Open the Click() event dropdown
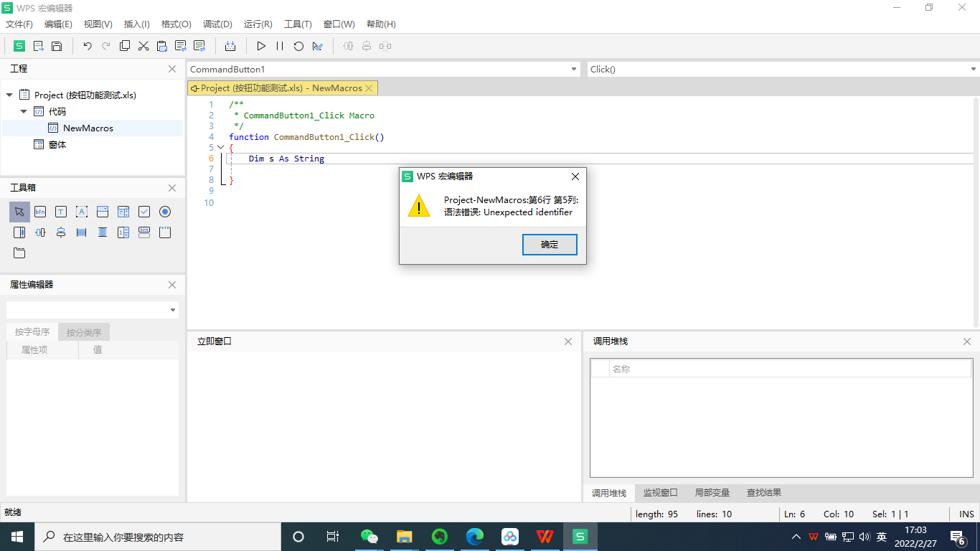The height and width of the screenshot is (551, 980). pyautogui.click(x=974, y=69)
